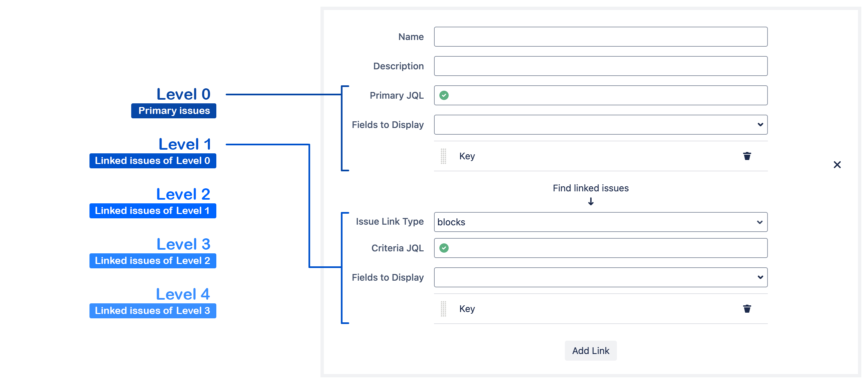The width and height of the screenshot is (868, 384).
Task: Remove the linked issues section with the X
Action: click(x=837, y=165)
